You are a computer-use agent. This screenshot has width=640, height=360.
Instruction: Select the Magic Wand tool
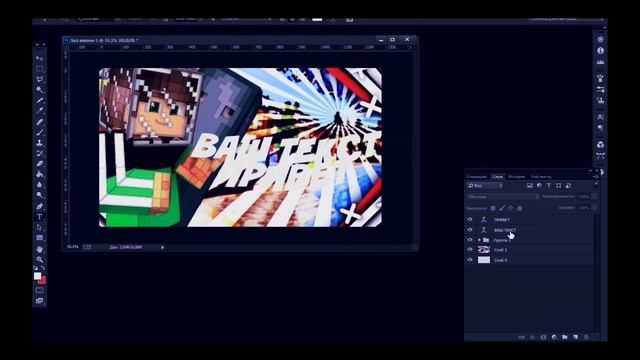40,89
